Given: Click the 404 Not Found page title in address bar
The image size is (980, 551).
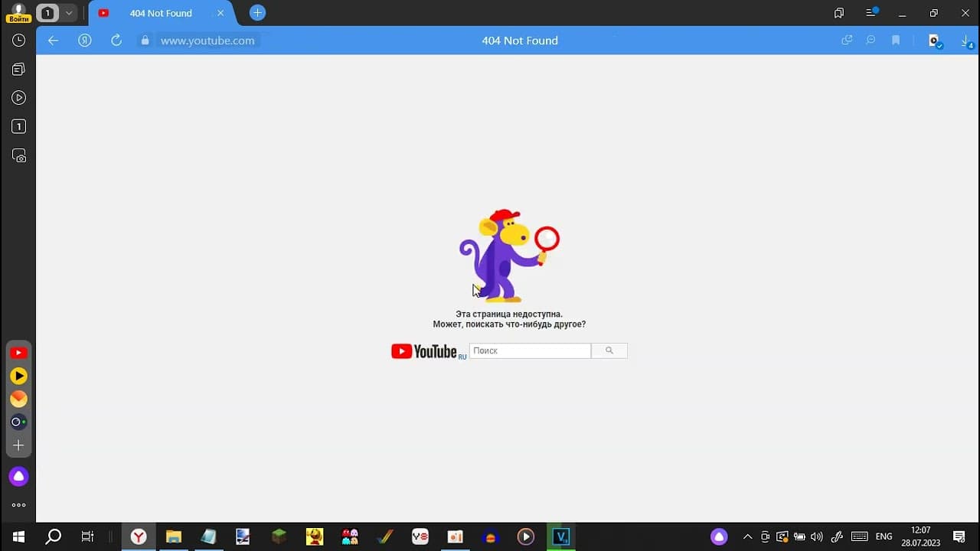Looking at the screenshot, I should 520,41.
